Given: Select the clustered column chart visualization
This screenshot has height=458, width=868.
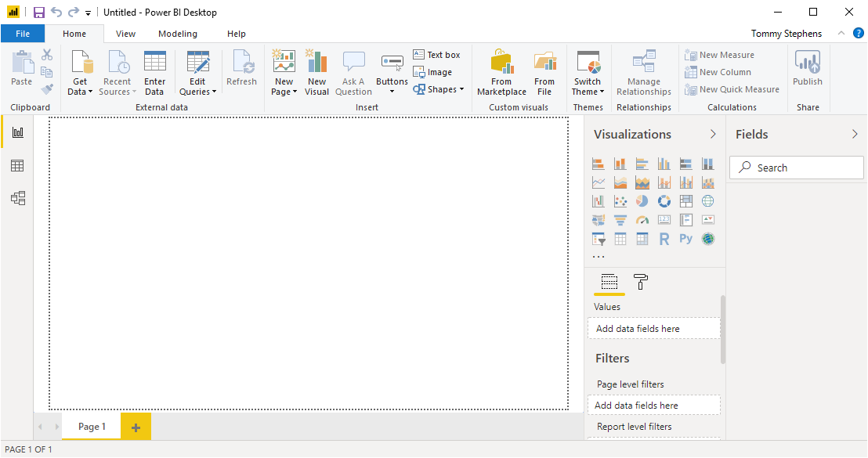Looking at the screenshot, I should 664,164.
